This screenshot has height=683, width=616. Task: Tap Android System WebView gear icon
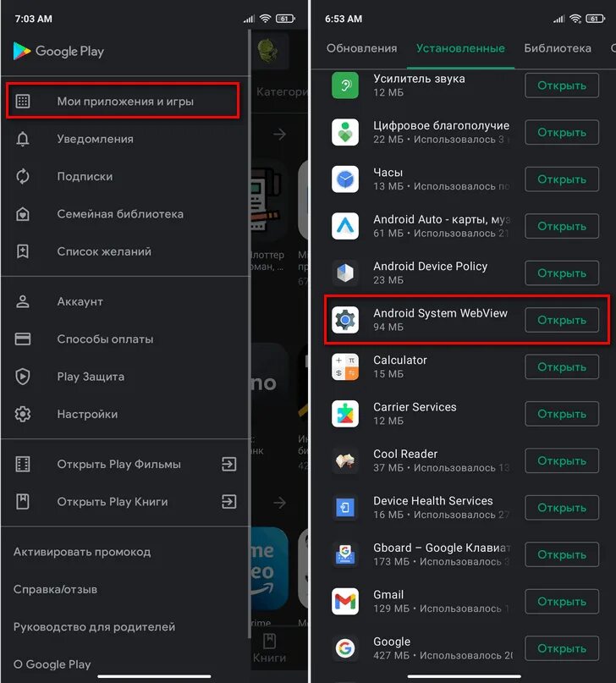345,320
